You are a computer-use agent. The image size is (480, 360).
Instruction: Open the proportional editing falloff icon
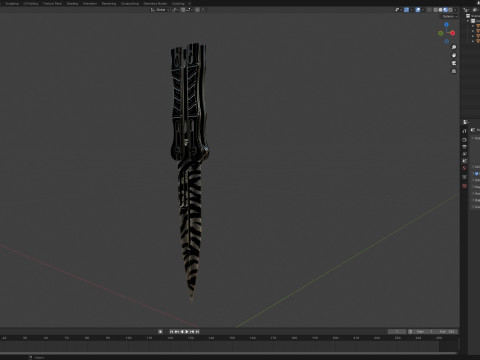[203, 10]
